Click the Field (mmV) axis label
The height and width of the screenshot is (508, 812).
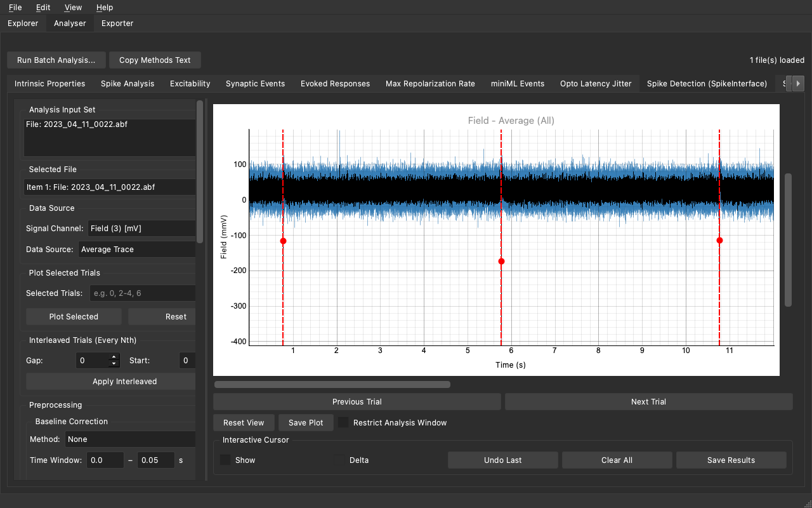(224, 237)
